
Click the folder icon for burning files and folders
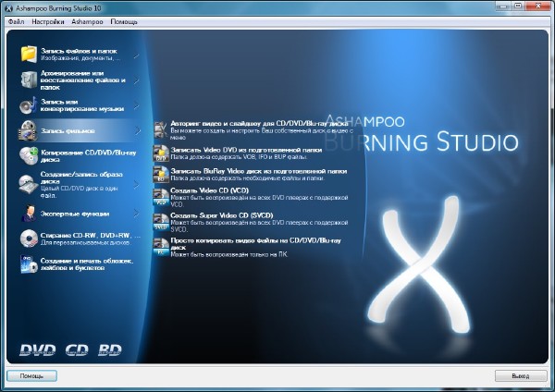coord(28,55)
